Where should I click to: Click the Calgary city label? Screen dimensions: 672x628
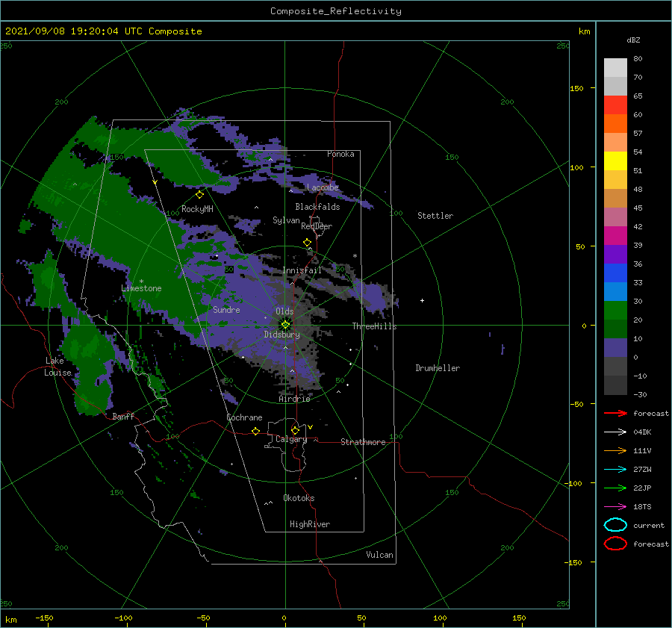291,439
